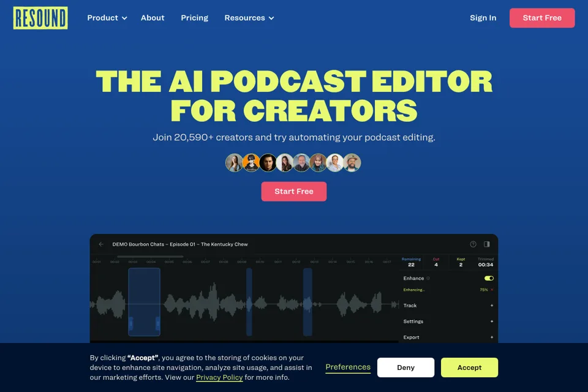Click the Trimmed time 00:34
Image resolution: width=588 pixels, height=392 pixels.
[x=486, y=265]
